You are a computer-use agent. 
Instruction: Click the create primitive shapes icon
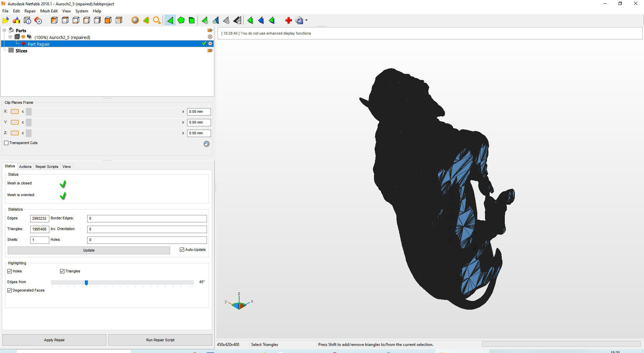tap(16, 20)
